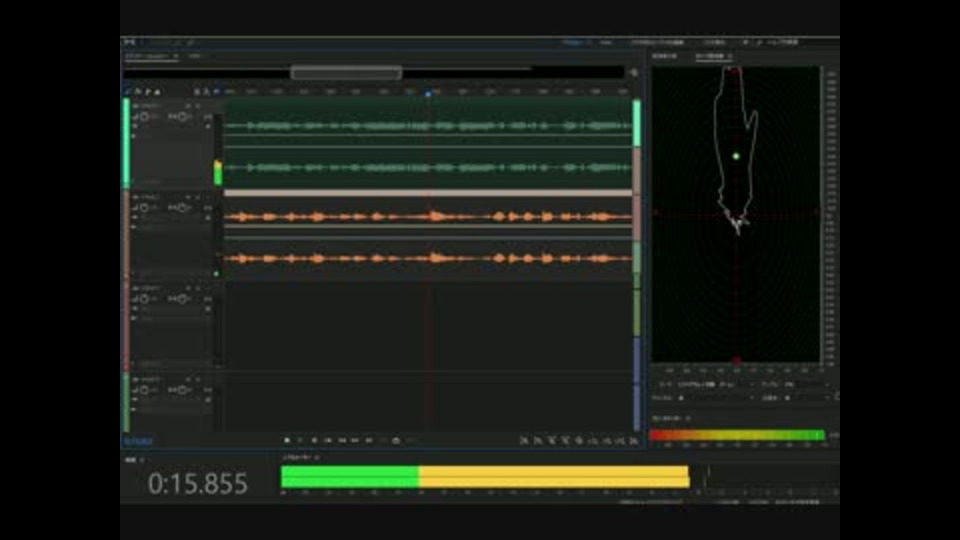Viewport: 960px width, 540px height.
Task: Click the transport Rewind button
Action: click(342, 440)
